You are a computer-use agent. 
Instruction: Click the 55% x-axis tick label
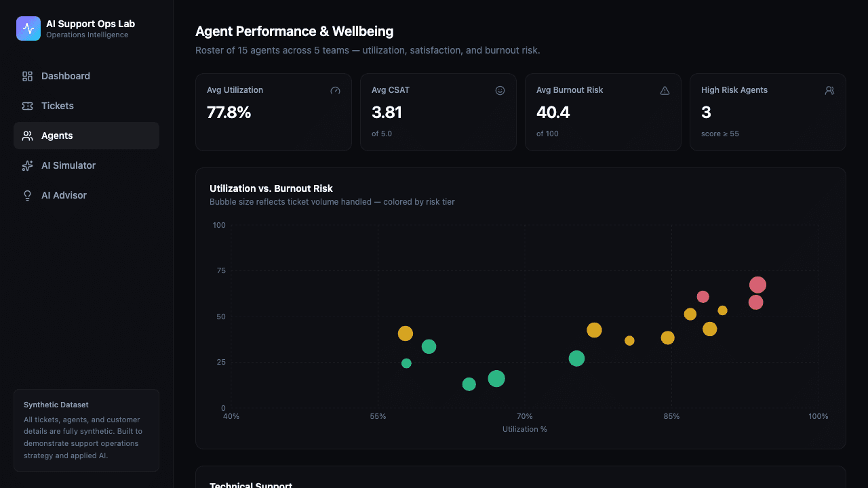(x=378, y=416)
